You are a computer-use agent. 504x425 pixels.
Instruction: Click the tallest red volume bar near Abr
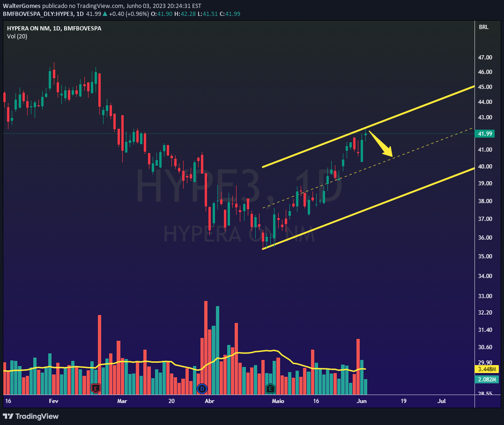[x=205, y=328]
